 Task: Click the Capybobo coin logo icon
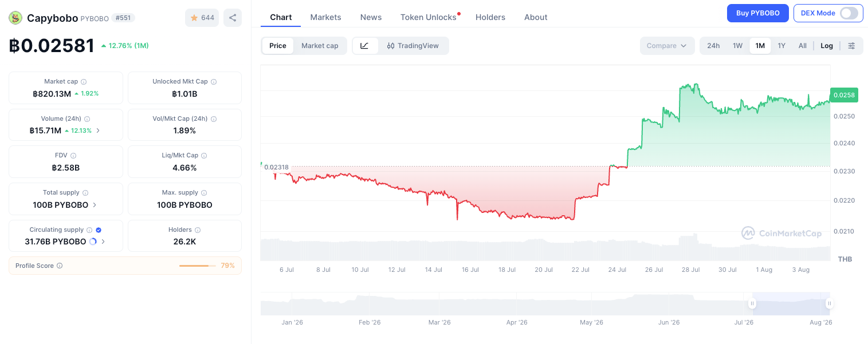pyautogui.click(x=15, y=18)
